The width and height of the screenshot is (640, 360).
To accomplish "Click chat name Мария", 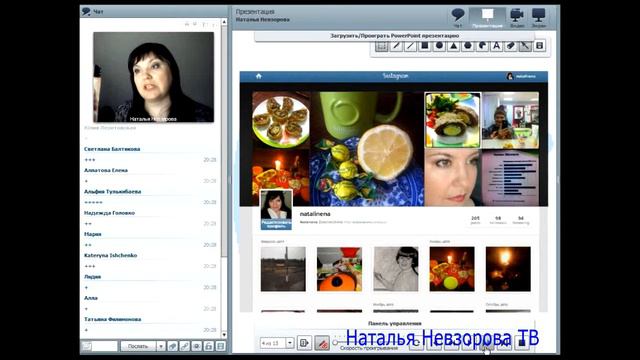I will [93, 234].
